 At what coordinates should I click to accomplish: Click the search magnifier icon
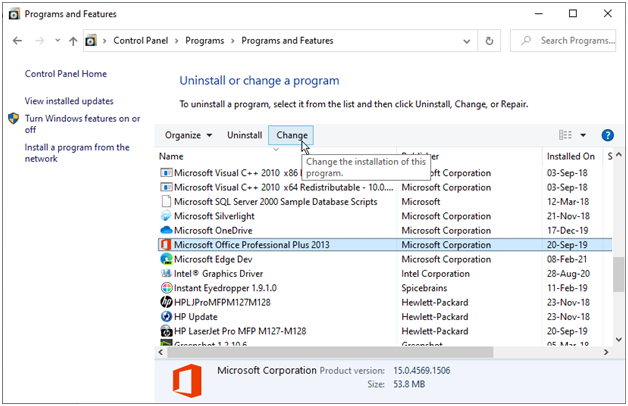526,40
